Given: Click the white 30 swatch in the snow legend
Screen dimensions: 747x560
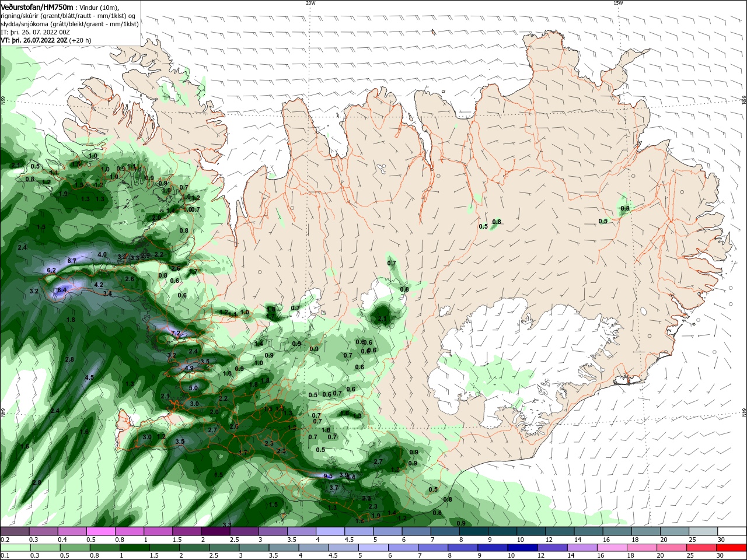Looking at the screenshot, I should click(732, 531).
